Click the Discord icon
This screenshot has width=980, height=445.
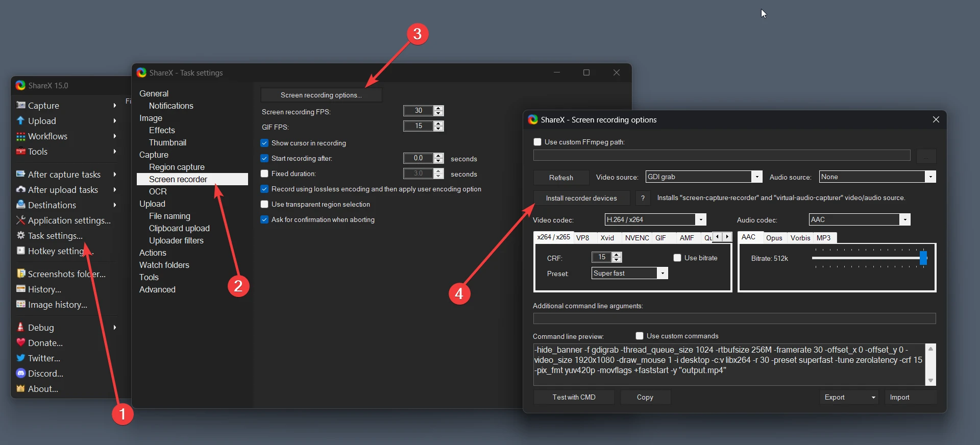point(21,373)
